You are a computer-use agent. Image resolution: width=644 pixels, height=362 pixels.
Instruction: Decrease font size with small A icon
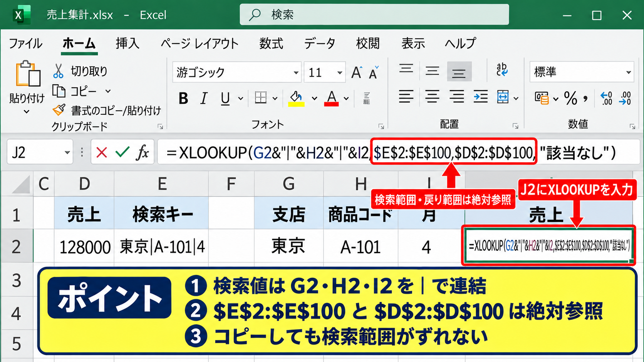coord(374,72)
